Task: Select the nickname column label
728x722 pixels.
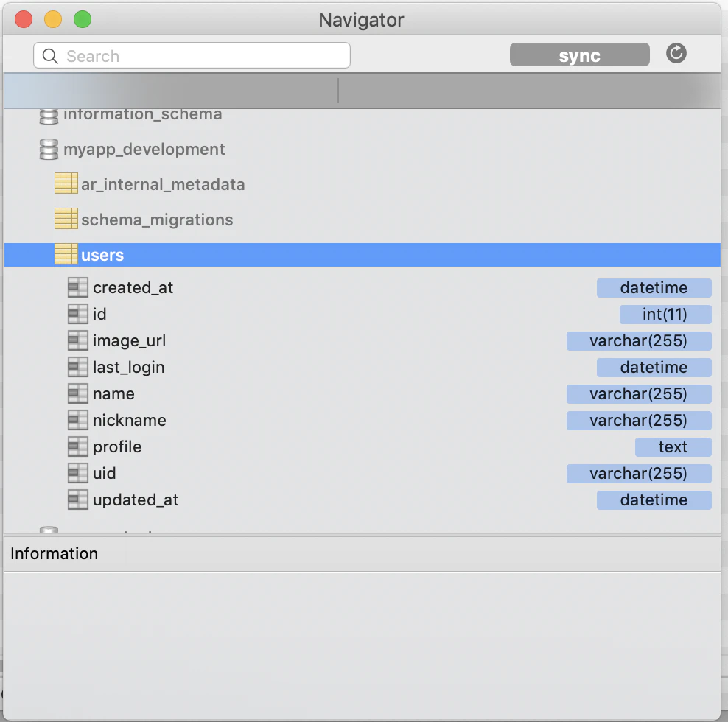Action: pos(130,420)
